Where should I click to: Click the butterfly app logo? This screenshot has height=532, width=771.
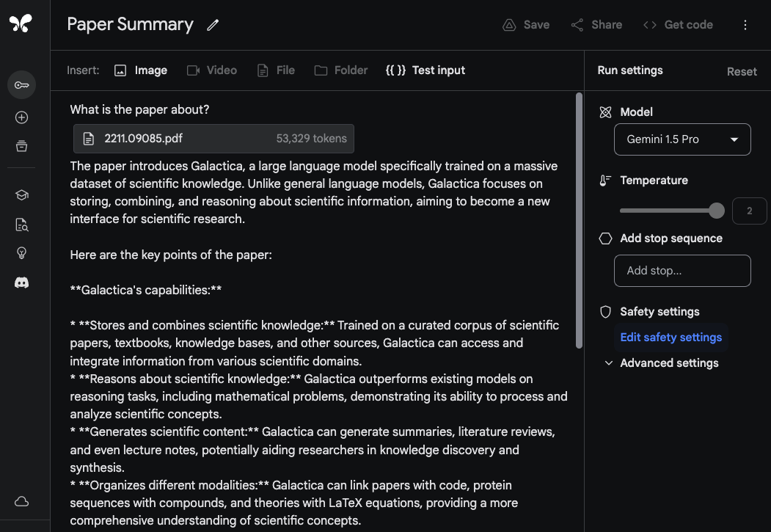tap(21, 24)
